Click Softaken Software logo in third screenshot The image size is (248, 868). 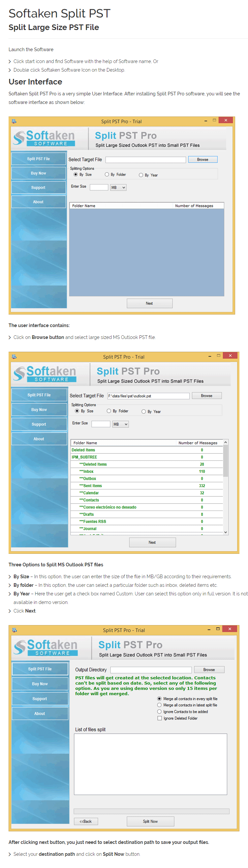(46, 648)
